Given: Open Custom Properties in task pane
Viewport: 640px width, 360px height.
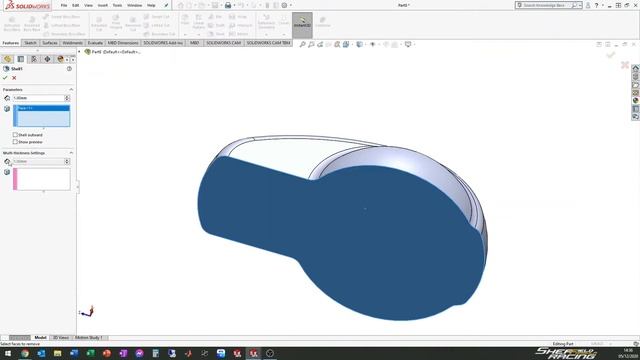Looking at the screenshot, I should coord(635,109).
